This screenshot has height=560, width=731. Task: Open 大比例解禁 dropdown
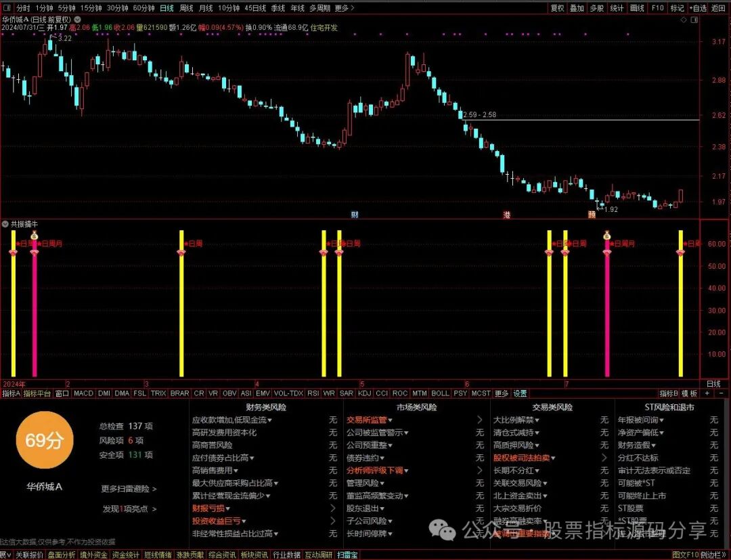[x=516, y=420]
